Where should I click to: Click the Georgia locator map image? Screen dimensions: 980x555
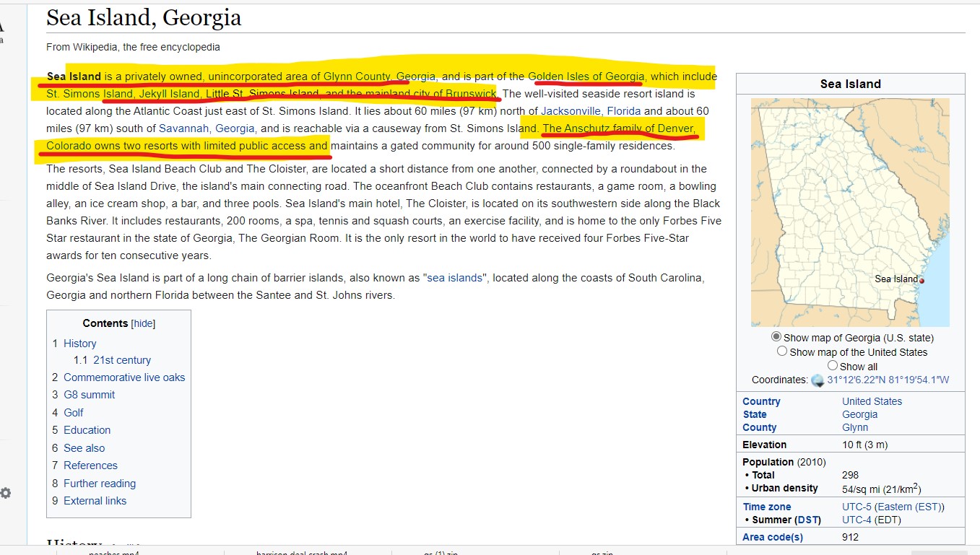(x=850, y=213)
